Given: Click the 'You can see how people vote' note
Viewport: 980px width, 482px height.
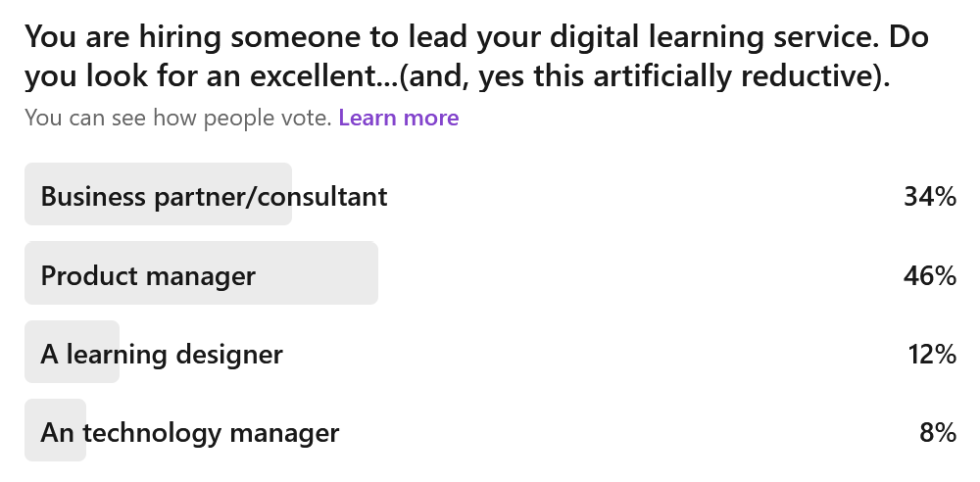Looking at the screenshot, I should pos(178,118).
